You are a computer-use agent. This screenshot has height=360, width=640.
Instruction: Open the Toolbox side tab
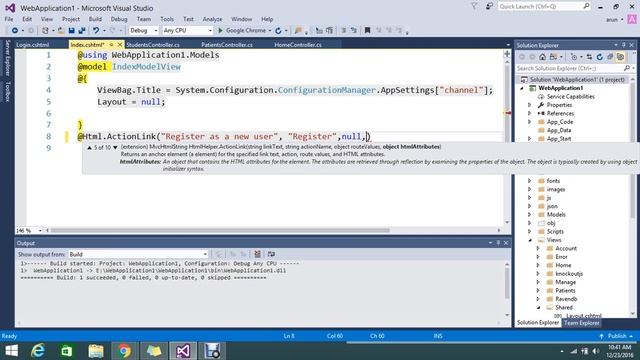point(7,91)
